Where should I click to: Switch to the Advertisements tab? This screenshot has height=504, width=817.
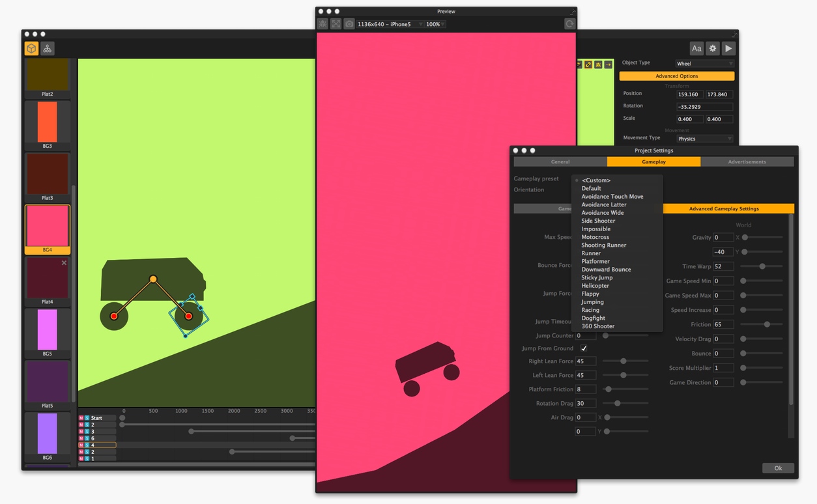tap(747, 161)
